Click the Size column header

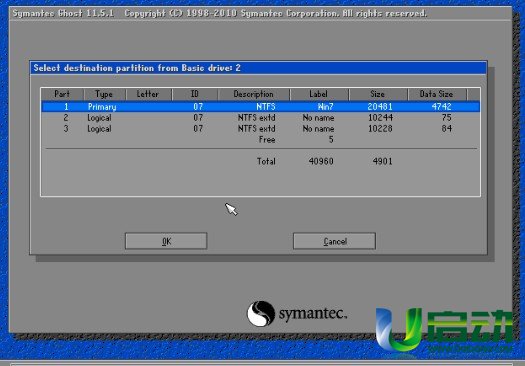click(x=378, y=94)
